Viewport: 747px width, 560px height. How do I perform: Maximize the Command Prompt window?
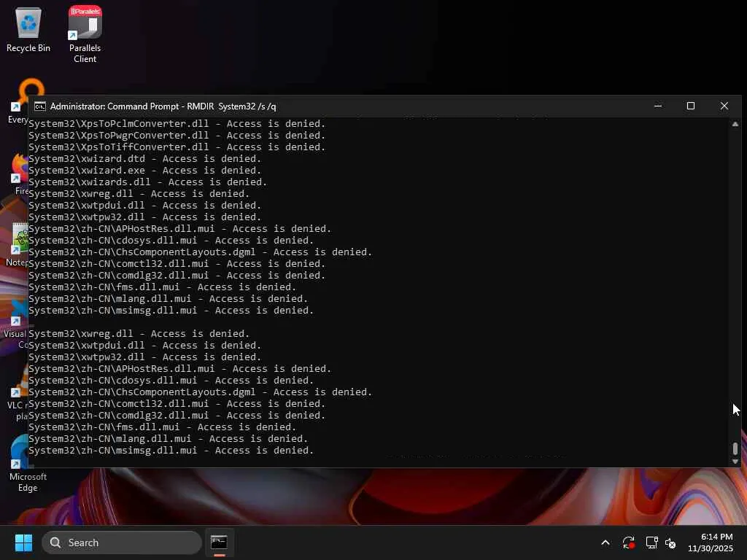(691, 106)
